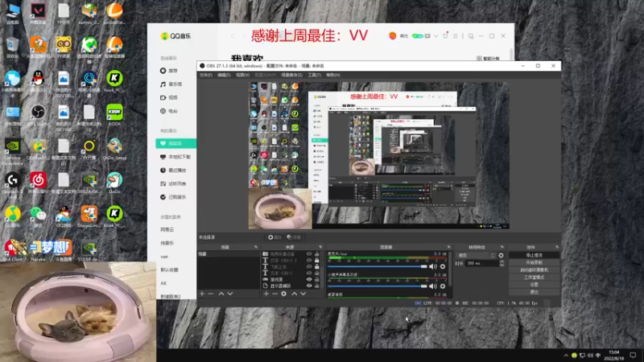
Task: Add a new source with the sources plus icon
Action: pyautogui.click(x=266, y=294)
